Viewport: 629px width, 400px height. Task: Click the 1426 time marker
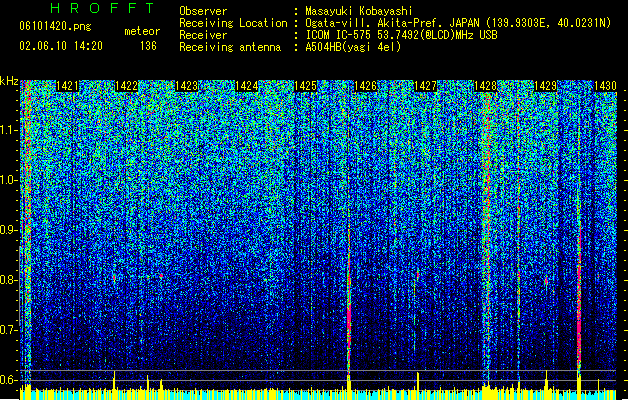coord(365,86)
